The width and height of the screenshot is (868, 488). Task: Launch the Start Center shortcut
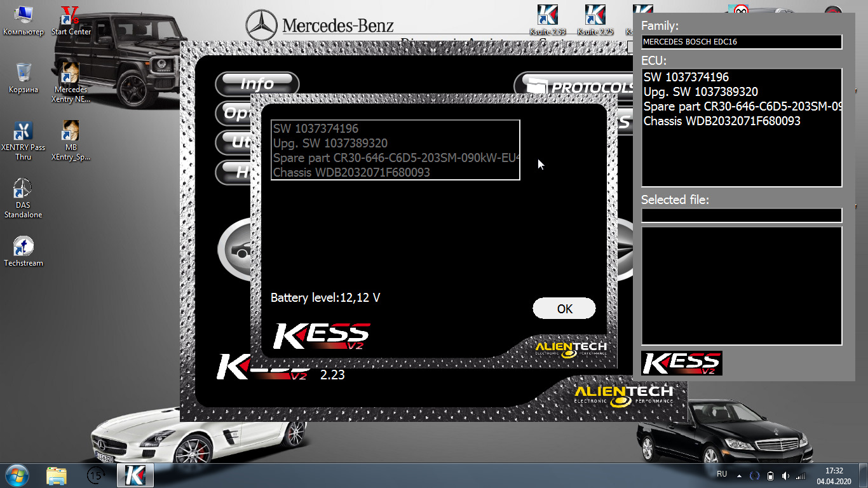(x=71, y=21)
